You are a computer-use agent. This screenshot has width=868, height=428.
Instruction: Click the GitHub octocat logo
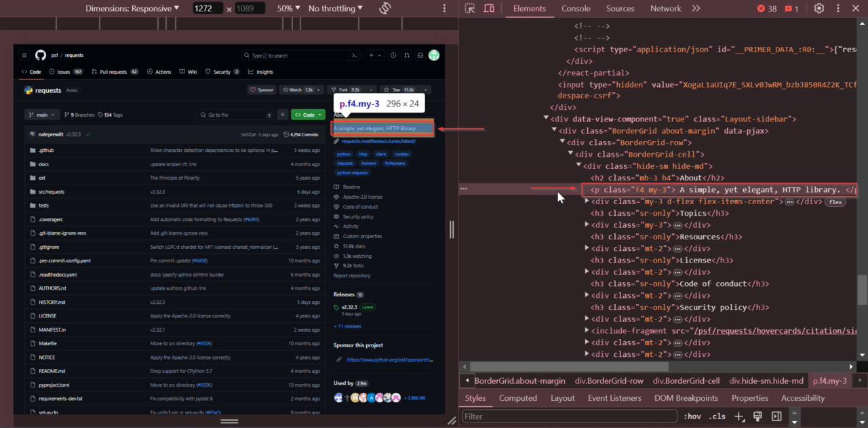click(x=41, y=56)
